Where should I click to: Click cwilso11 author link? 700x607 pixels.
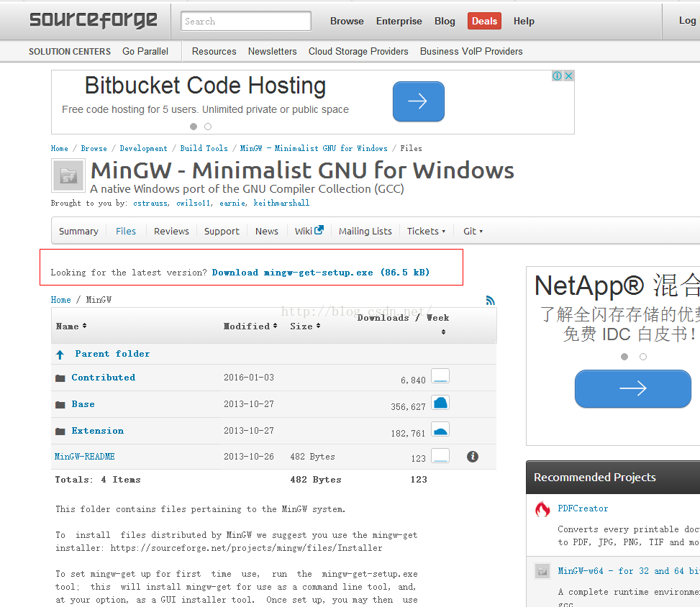point(194,203)
